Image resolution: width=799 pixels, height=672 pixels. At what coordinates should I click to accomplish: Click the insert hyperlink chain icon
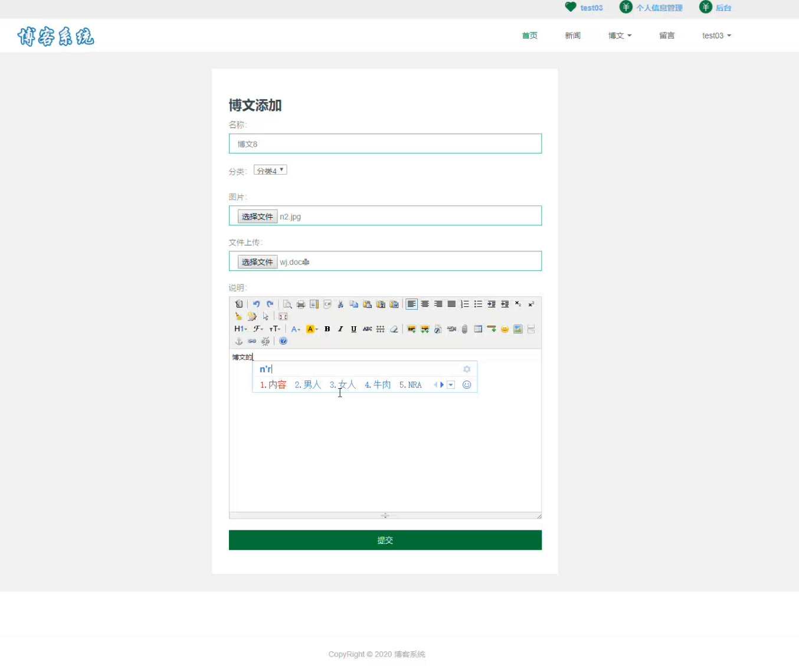tap(252, 341)
